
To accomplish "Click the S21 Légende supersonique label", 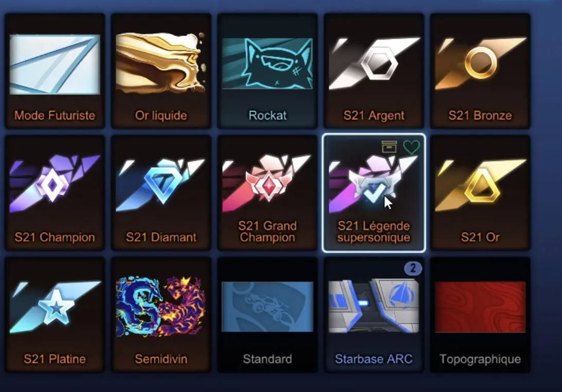I will [x=374, y=231].
